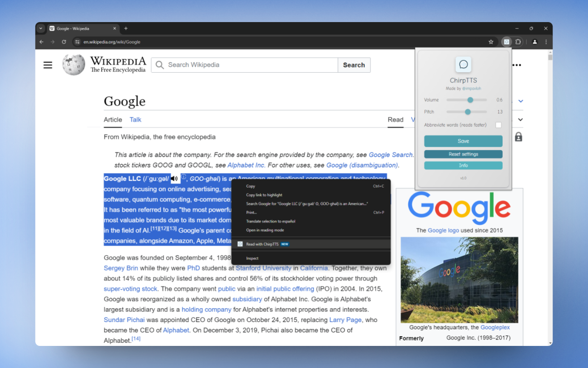
Task: Expand the page tools chevron
Action: 520,119
